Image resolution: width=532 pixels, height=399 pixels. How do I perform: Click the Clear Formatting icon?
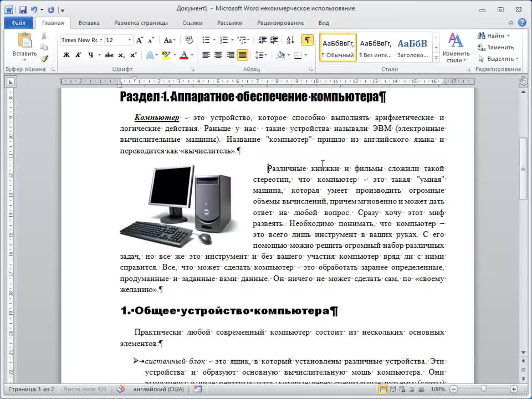pos(189,40)
